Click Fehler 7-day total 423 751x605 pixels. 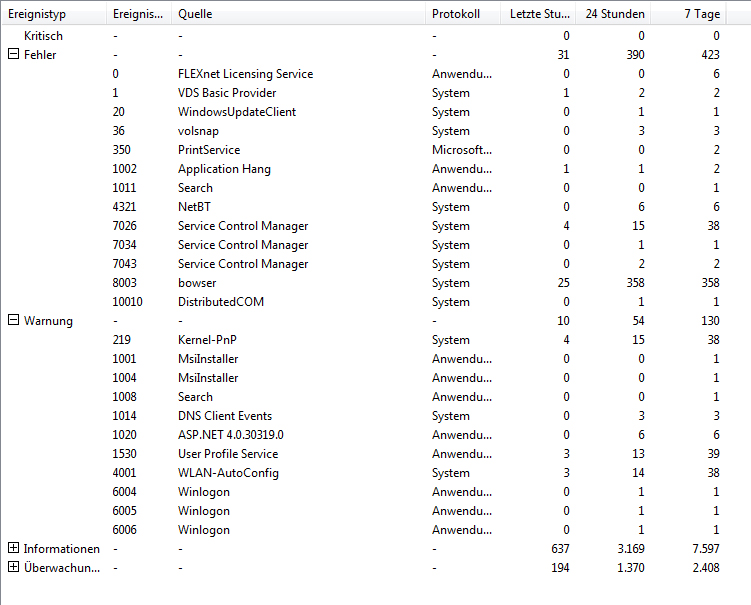(710, 55)
